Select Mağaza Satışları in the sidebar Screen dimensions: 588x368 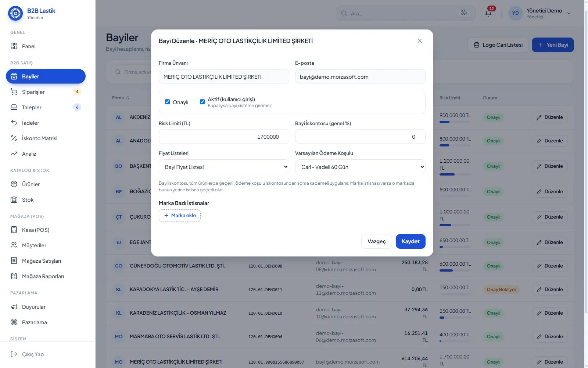[x=46, y=261]
